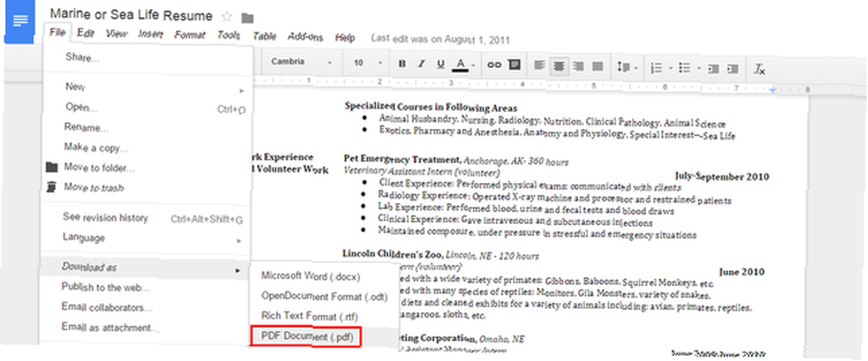
Task: Open the Tools menu
Action: [x=228, y=36]
